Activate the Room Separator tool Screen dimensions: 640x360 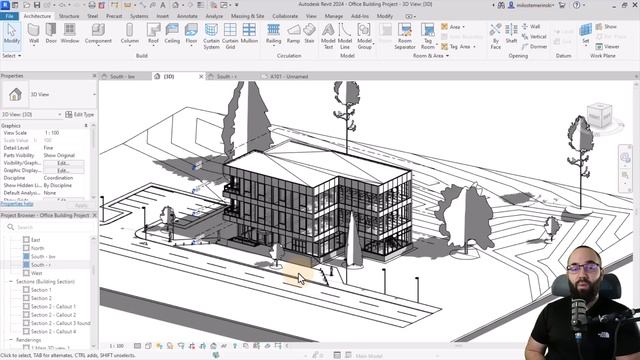(405, 36)
